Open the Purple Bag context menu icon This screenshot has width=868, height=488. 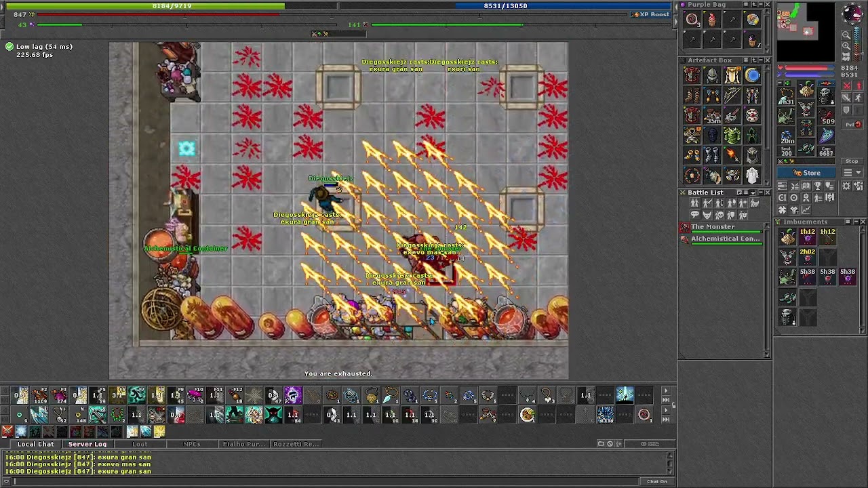click(745, 4)
